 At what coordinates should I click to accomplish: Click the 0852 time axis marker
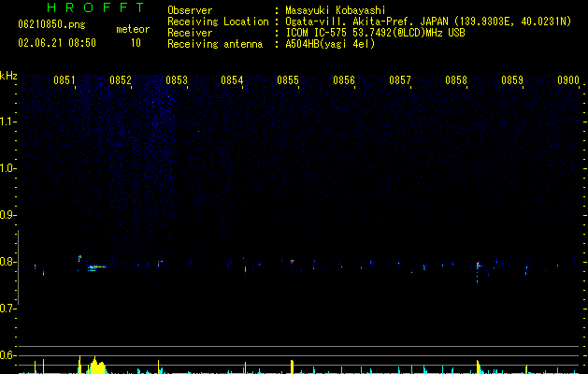[121, 80]
